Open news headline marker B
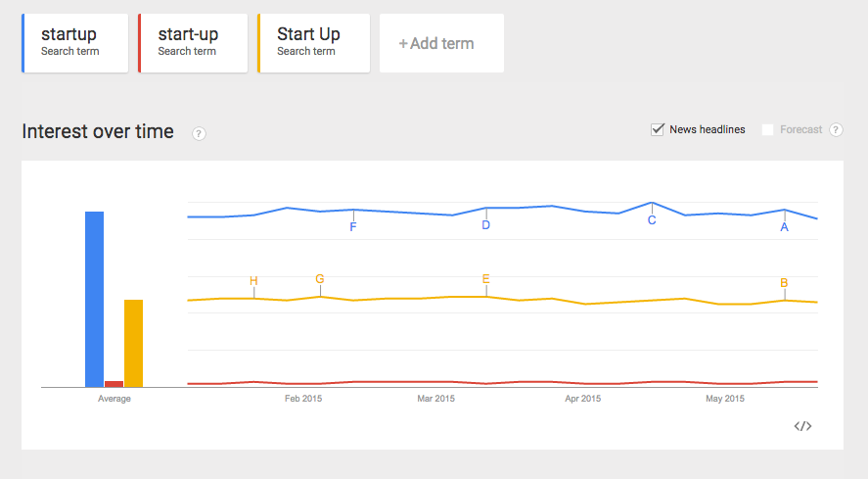868x479 pixels. click(x=784, y=283)
